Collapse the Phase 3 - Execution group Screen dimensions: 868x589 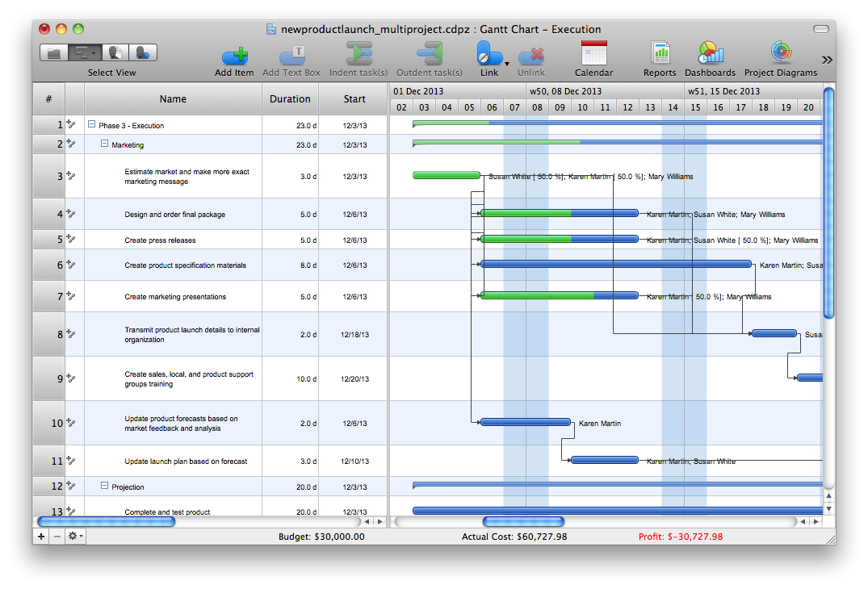point(91,125)
